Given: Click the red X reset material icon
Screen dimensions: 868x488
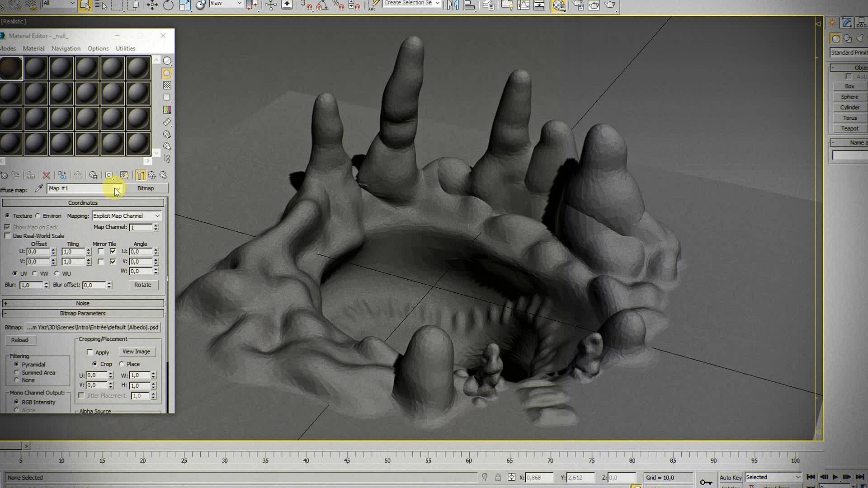Looking at the screenshot, I should [x=46, y=175].
